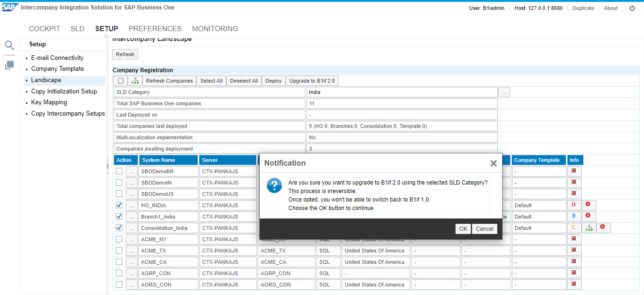644x295 pixels.
Task: Click the power logout icon in header
Action: tap(632, 8)
